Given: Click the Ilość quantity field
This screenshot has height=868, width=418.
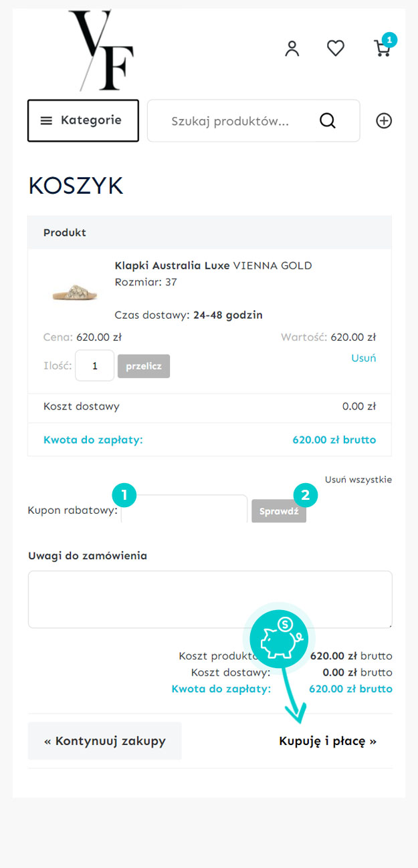Looking at the screenshot, I should pos(94,366).
